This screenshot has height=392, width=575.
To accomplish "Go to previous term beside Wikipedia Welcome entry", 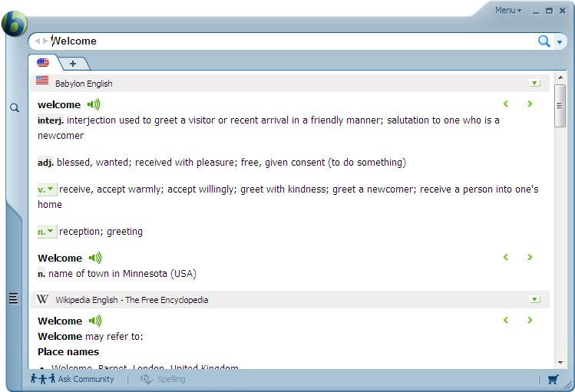I will click(x=506, y=320).
